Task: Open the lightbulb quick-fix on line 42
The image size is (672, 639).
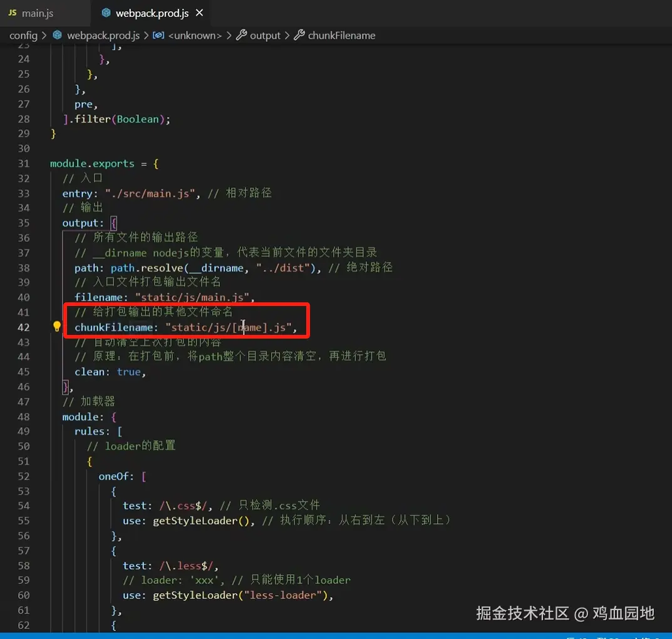Action: tap(56, 326)
